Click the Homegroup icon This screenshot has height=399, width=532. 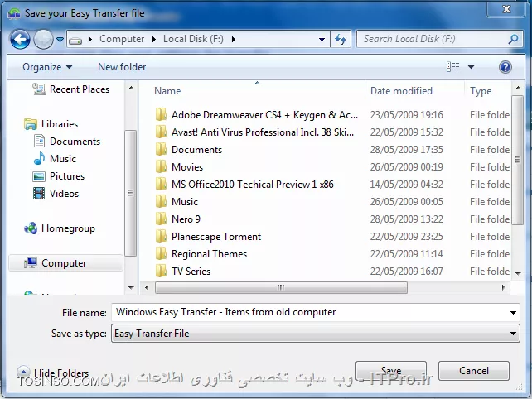pos(31,228)
